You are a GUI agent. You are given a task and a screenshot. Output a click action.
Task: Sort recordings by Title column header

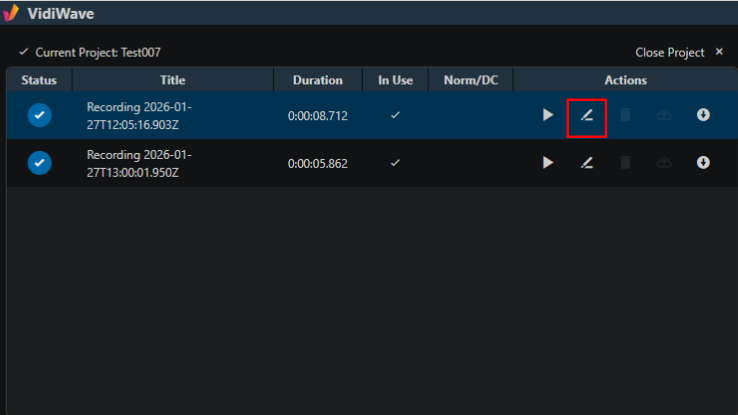pyautogui.click(x=173, y=80)
